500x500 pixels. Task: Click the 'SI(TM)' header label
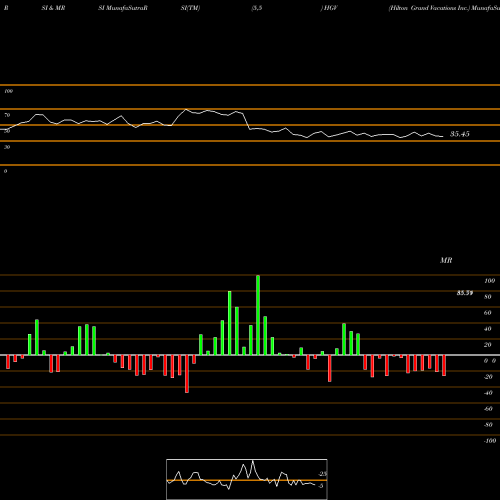tap(190, 8)
